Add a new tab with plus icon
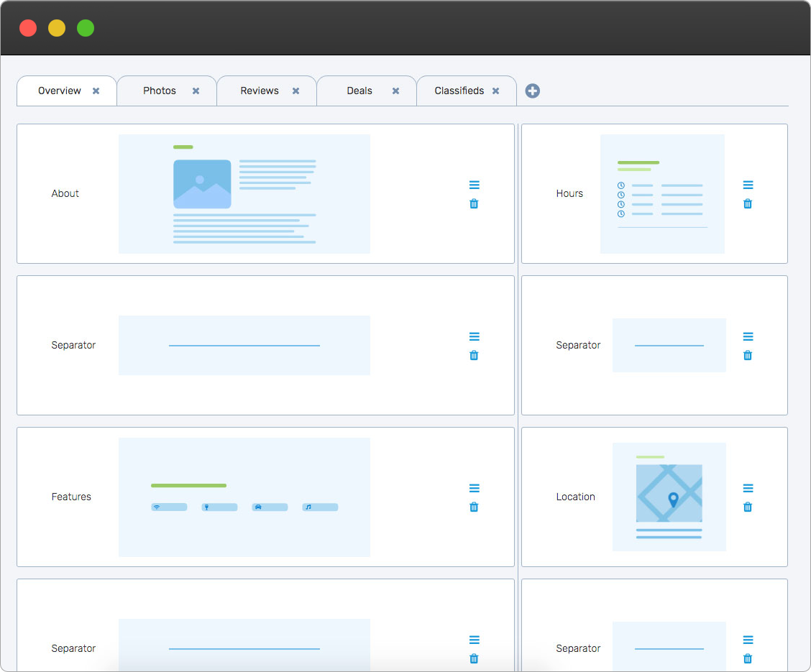The height and width of the screenshot is (672, 811). tap(532, 91)
